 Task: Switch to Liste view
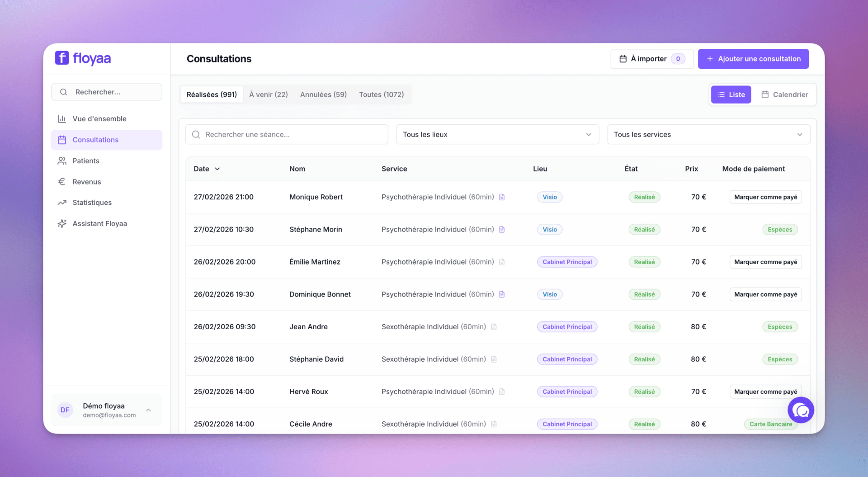731,94
